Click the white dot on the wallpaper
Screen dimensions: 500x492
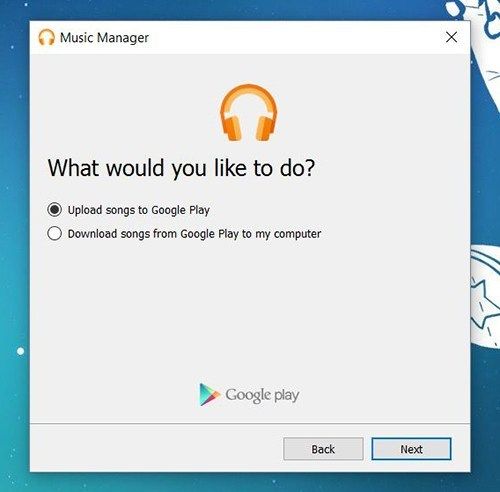20,351
